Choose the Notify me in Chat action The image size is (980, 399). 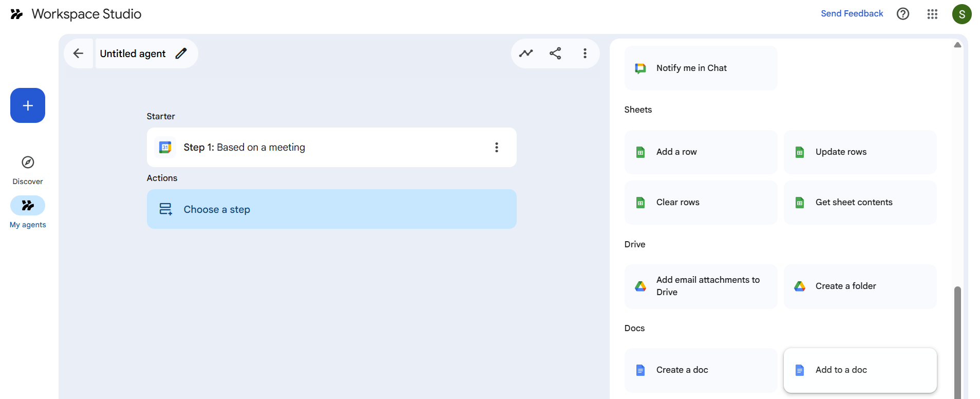pos(701,68)
